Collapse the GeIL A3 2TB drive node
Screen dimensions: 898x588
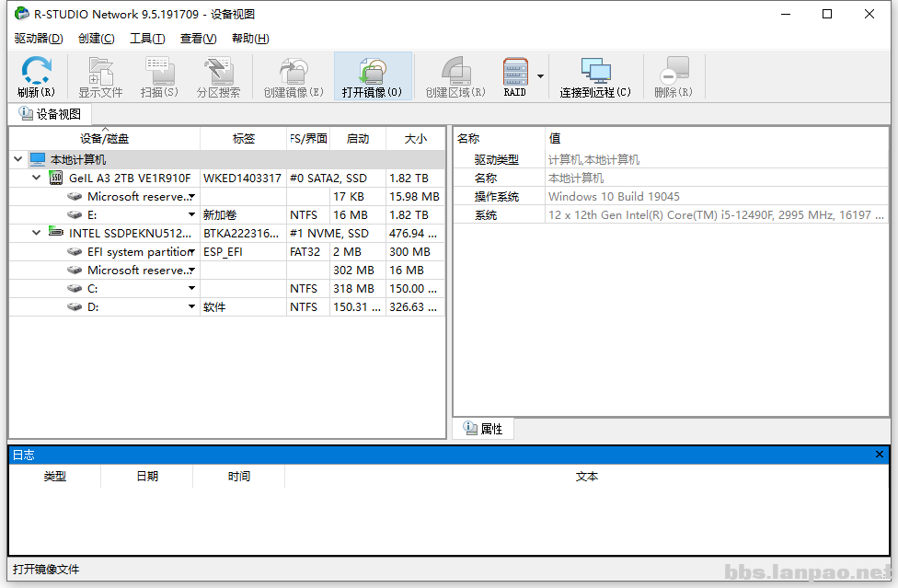tap(37, 178)
